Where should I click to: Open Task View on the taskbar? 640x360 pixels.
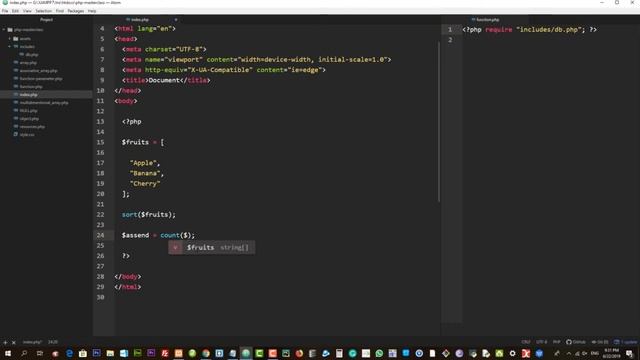40,353
